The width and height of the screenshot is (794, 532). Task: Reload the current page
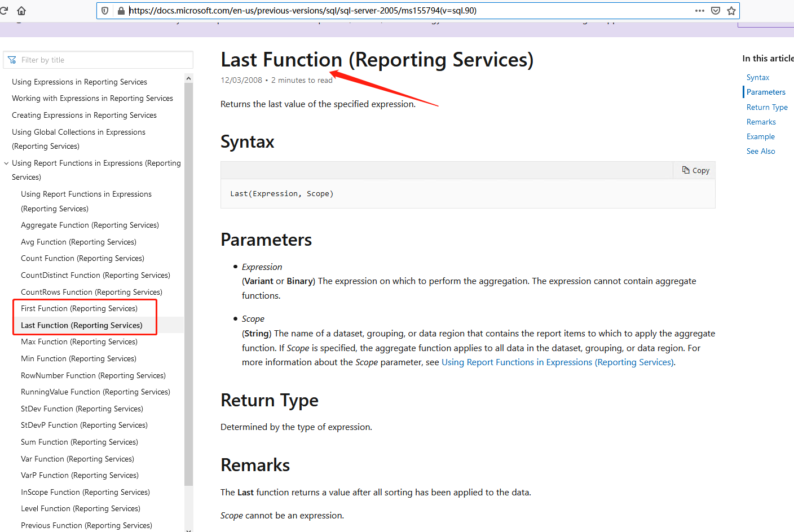(x=4, y=10)
